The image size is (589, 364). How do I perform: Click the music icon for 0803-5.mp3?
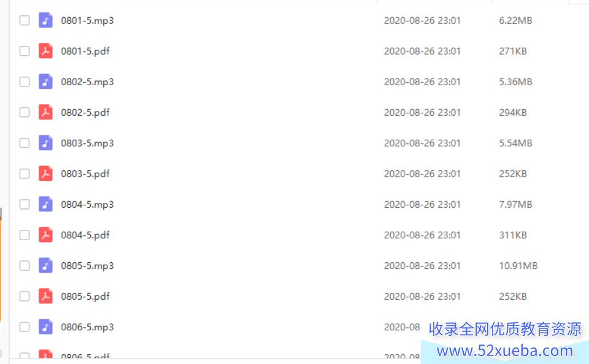[45, 143]
